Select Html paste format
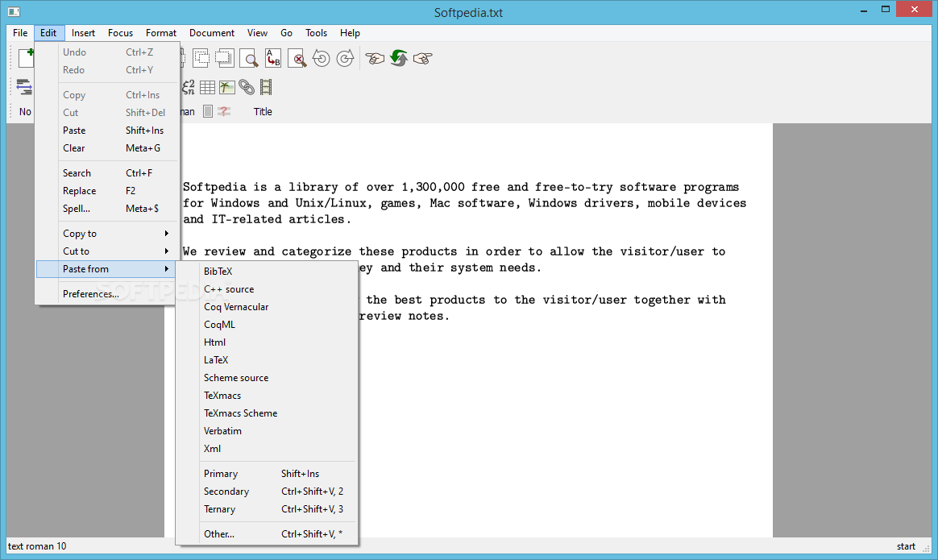The image size is (938, 560). pyautogui.click(x=267, y=342)
